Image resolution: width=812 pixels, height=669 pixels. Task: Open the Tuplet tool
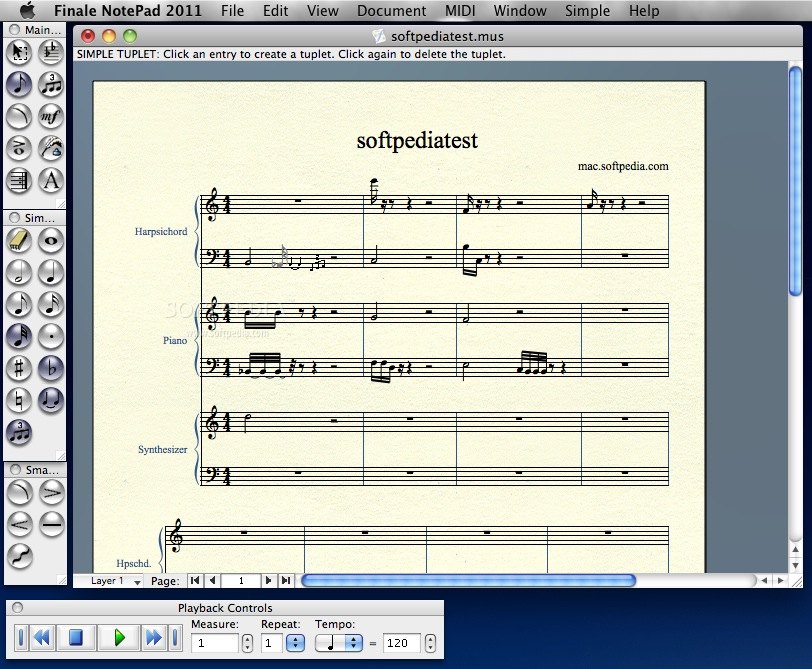pyautogui.click(x=51, y=85)
